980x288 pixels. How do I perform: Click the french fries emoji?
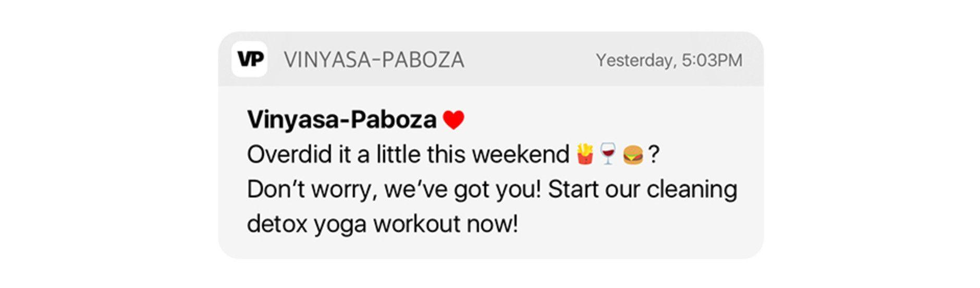point(585,154)
